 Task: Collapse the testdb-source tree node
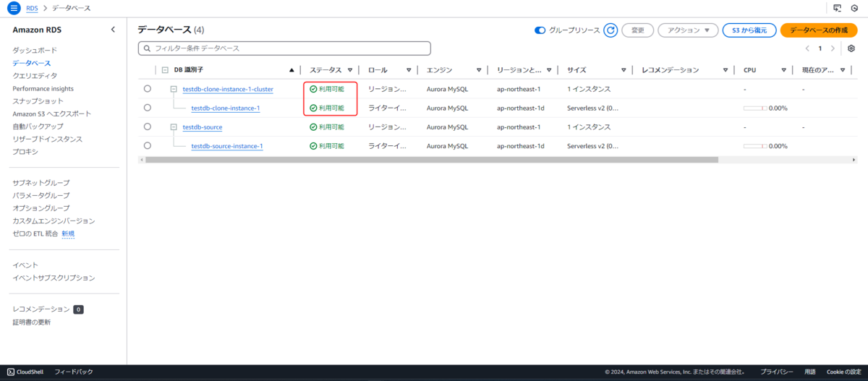174,127
